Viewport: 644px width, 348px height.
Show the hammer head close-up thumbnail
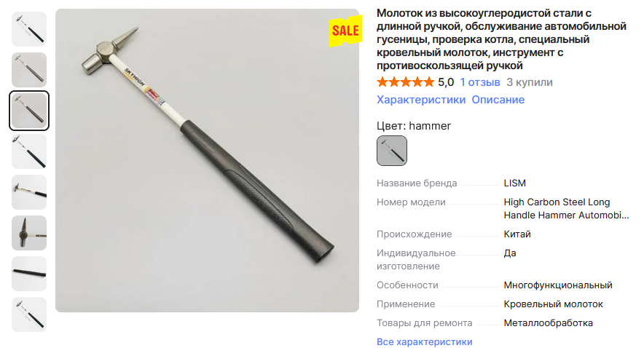point(29,233)
